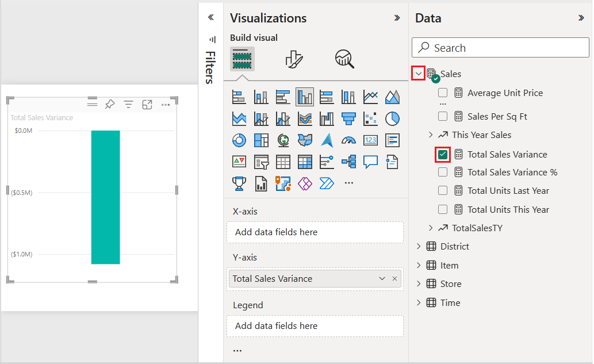Select the Q&A visualization
Image resolution: width=594 pixels, height=364 pixels.
370,162
